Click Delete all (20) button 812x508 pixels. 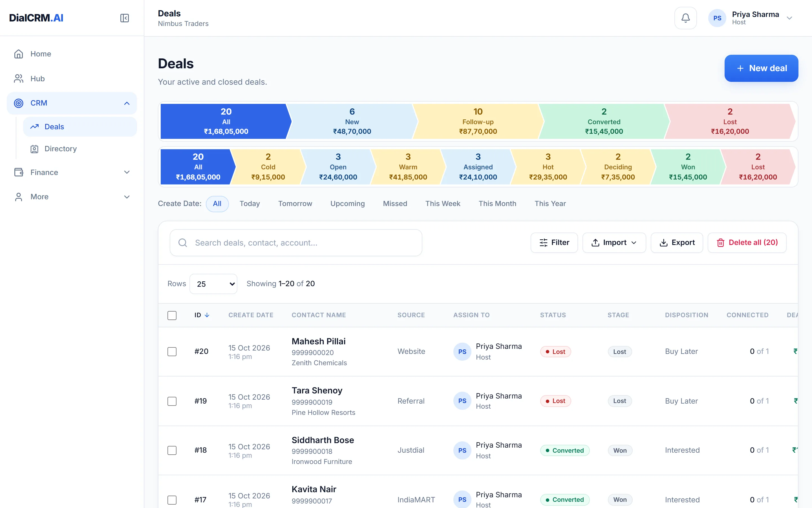point(747,243)
